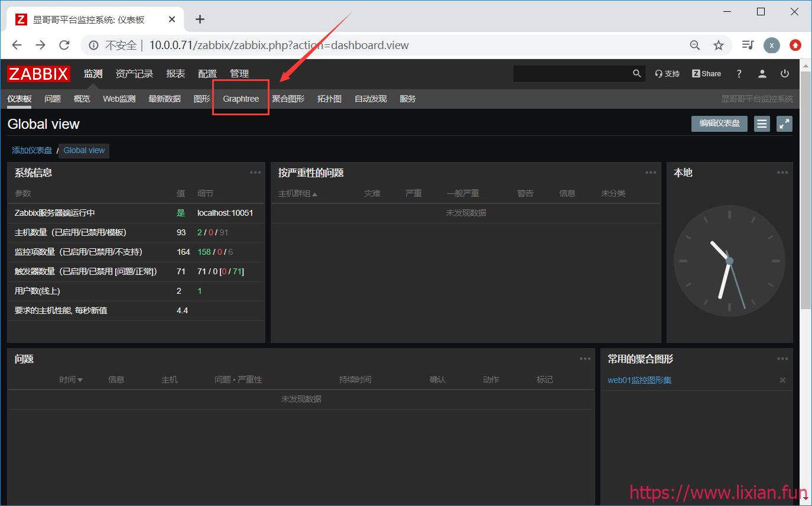Click the 4.4 performance value
This screenshot has width=812, height=506.
tap(182, 310)
